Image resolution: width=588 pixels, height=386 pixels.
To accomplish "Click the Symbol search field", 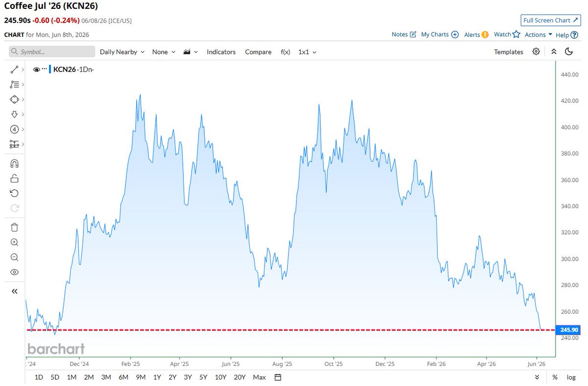I will pyautogui.click(x=52, y=52).
